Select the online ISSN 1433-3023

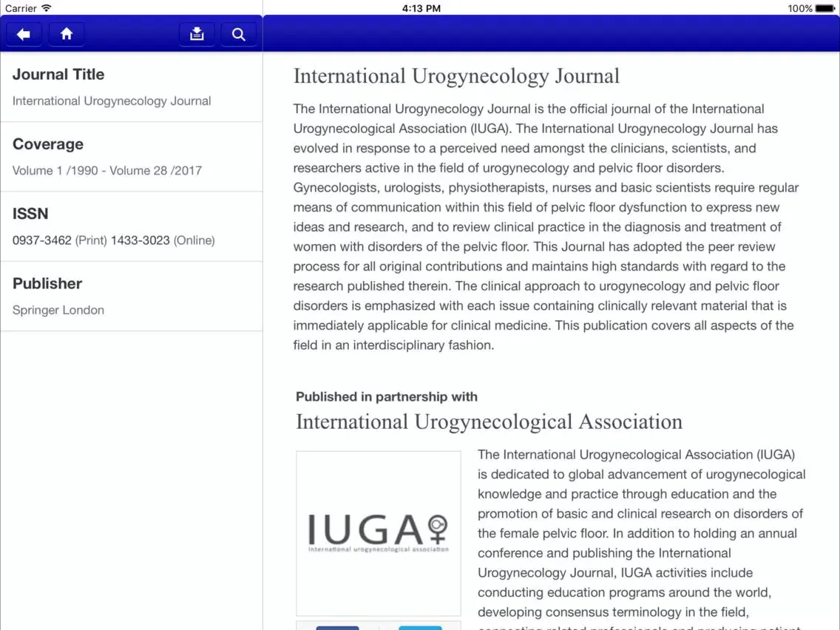[x=140, y=240]
